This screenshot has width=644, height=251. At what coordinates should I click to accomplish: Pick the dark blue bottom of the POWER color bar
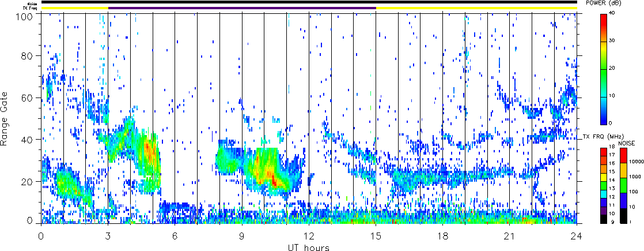(x=603, y=119)
